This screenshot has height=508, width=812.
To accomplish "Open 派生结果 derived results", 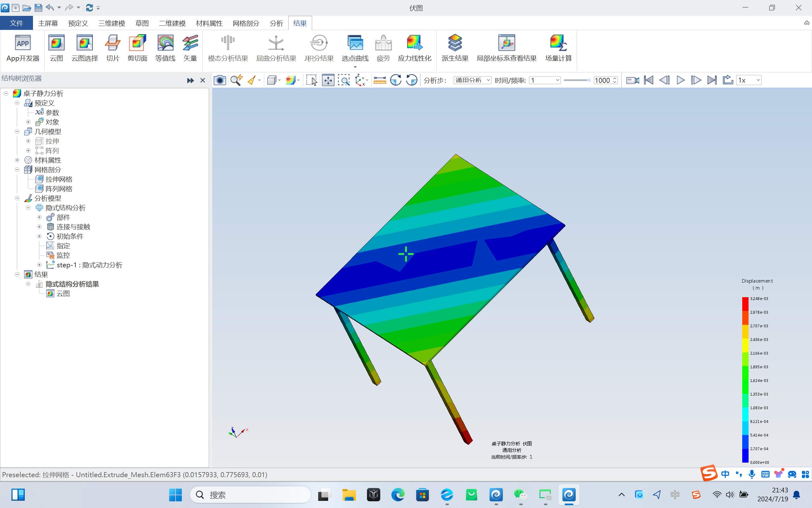I will pyautogui.click(x=455, y=48).
